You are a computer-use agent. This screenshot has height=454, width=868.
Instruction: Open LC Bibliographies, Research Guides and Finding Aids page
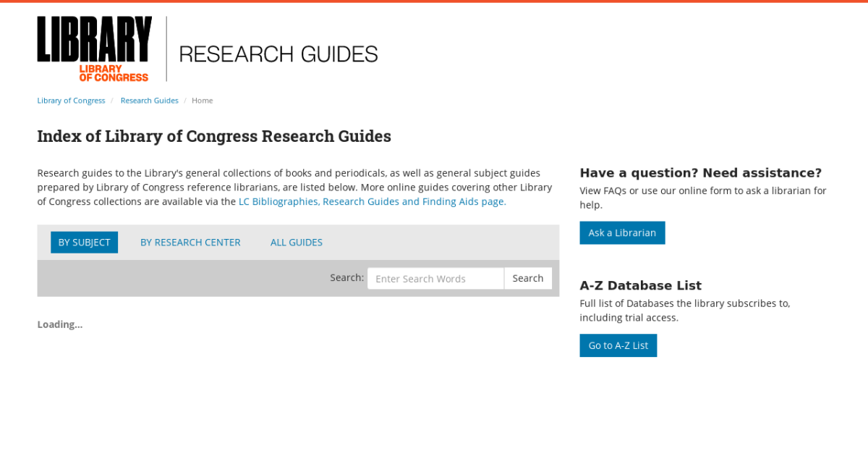pos(373,202)
